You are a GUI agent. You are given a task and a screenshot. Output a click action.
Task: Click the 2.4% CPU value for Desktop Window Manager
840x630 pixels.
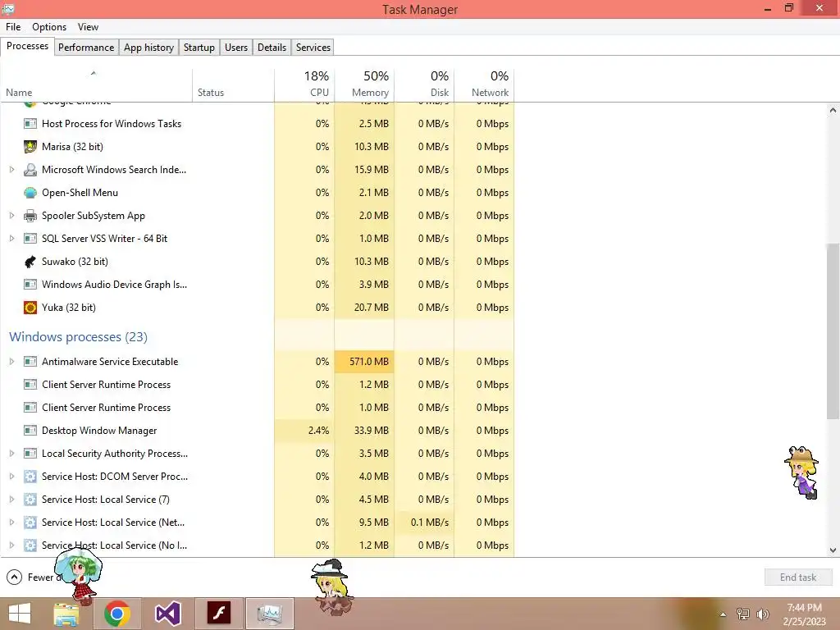tap(318, 430)
